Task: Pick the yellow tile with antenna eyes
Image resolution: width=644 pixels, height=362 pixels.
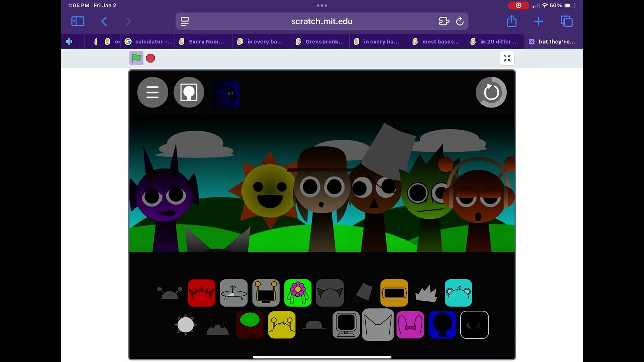Action: click(x=282, y=325)
